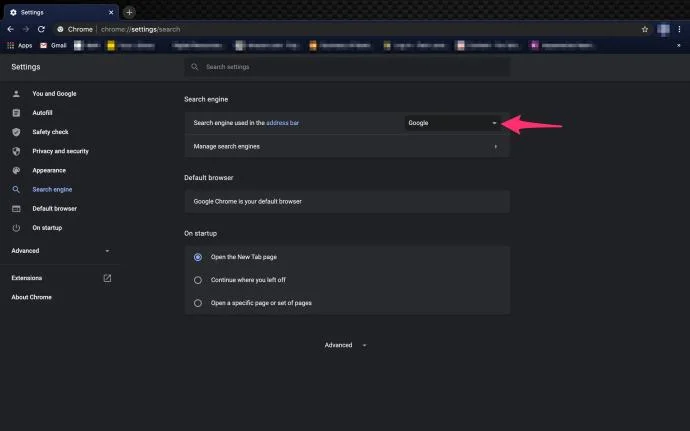Expand Manage search engines row
690x431 pixels.
pos(347,146)
